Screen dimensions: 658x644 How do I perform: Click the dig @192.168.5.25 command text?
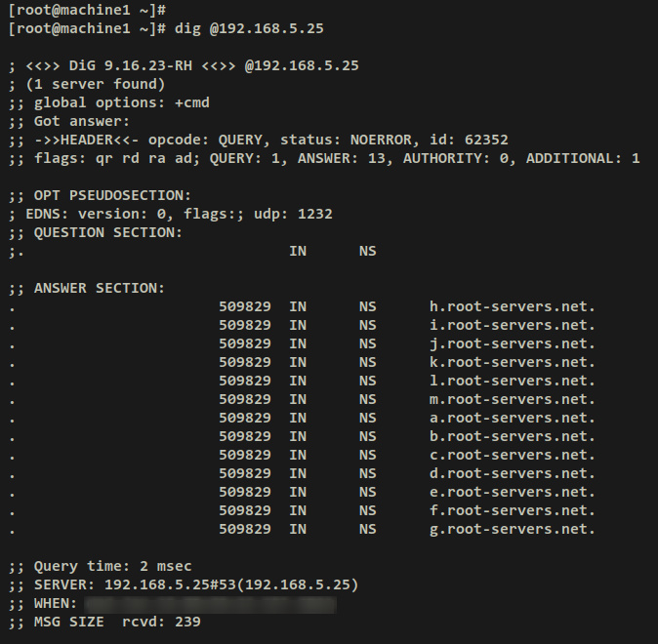pos(249,28)
